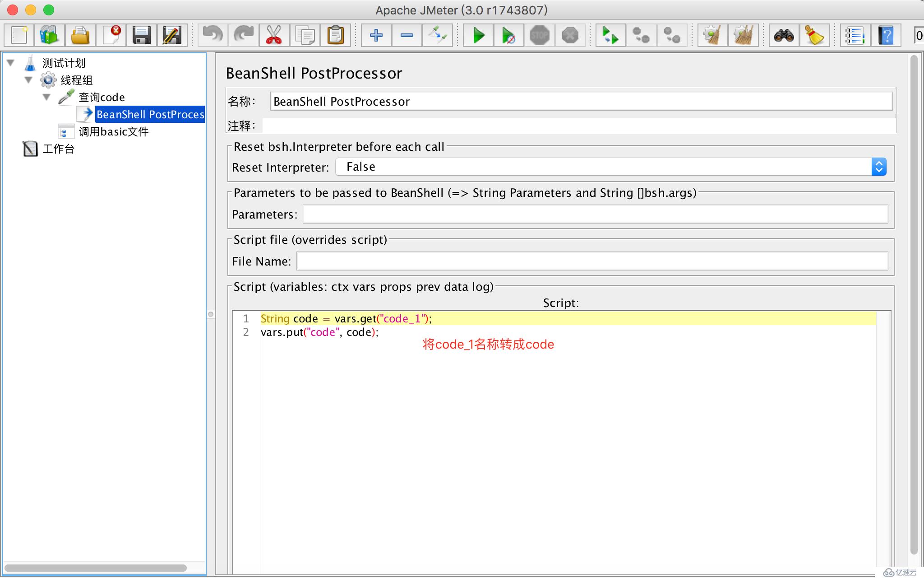Select 调用basic文件 in the tree
Viewport: 924px width, 578px height.
pos(113,132)
